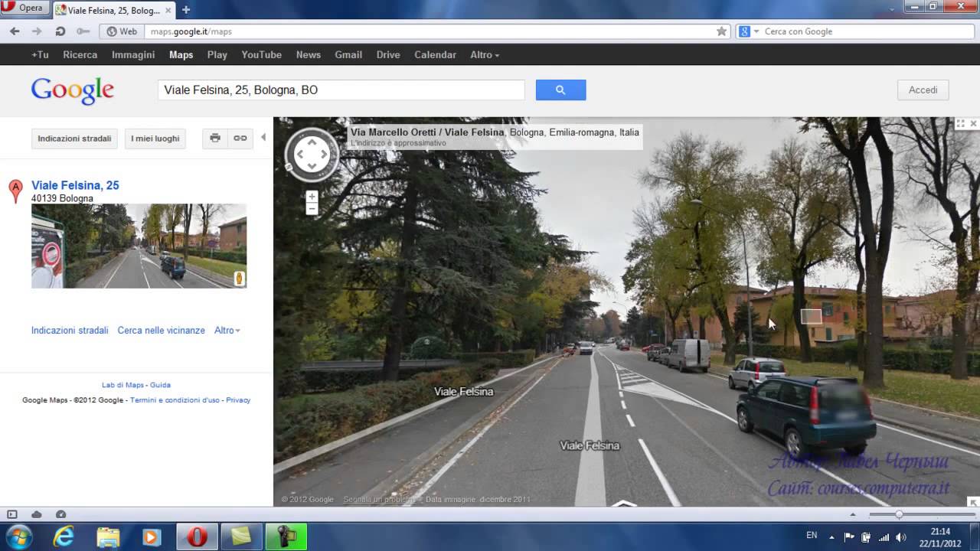This screenshot has height=551, width=980.
Task: Click the blue search magnifier button
Action: pos(560,90)
